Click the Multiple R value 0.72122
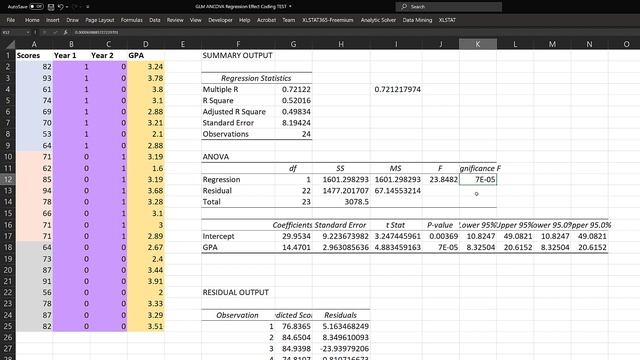640x360 pixels. tap(293, 89)
